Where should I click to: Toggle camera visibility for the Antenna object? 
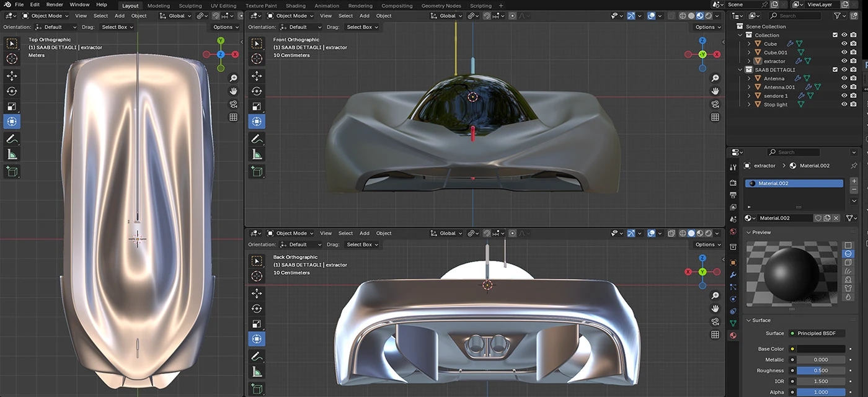(852, 78)
